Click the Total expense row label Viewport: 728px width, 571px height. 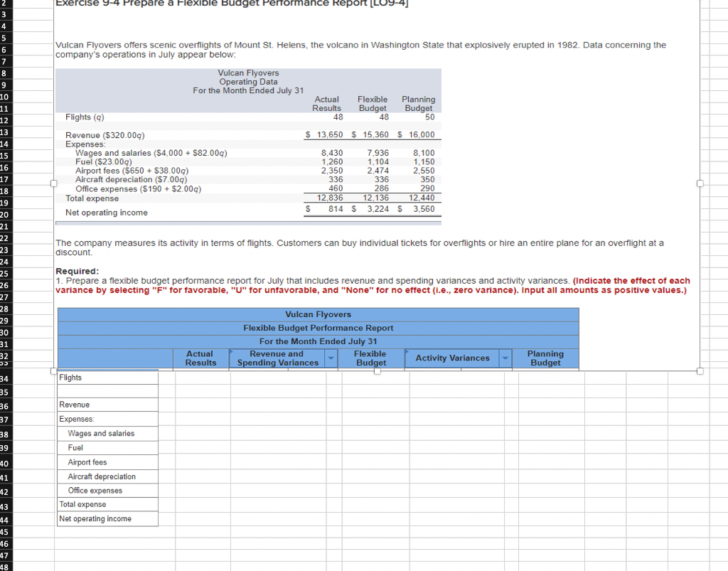coord(107,504)
